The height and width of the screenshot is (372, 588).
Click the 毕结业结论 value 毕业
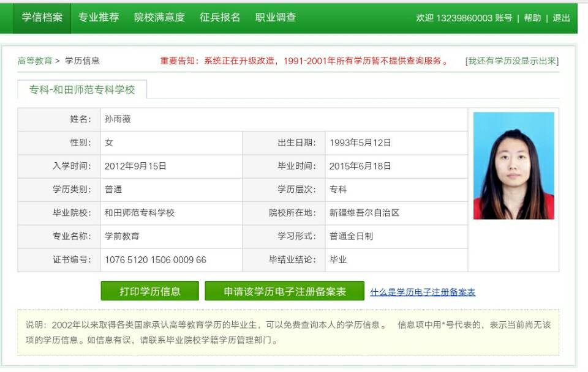pos(338,259)
